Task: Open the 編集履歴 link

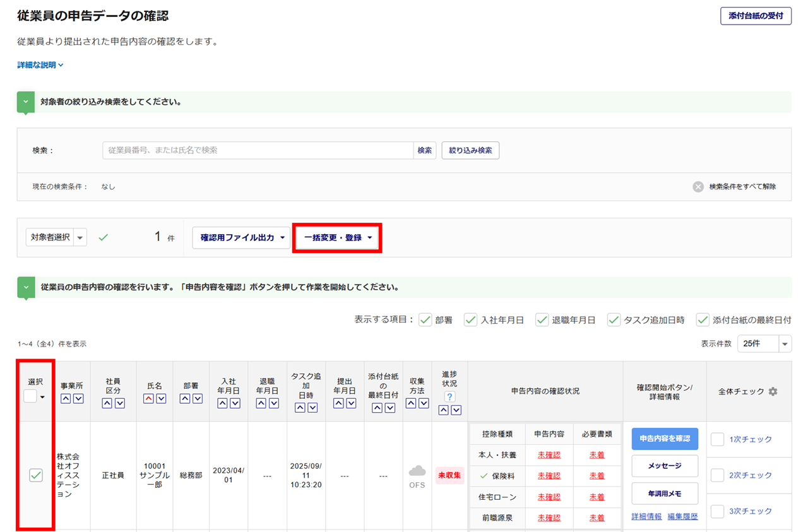Action: point(682,516)
